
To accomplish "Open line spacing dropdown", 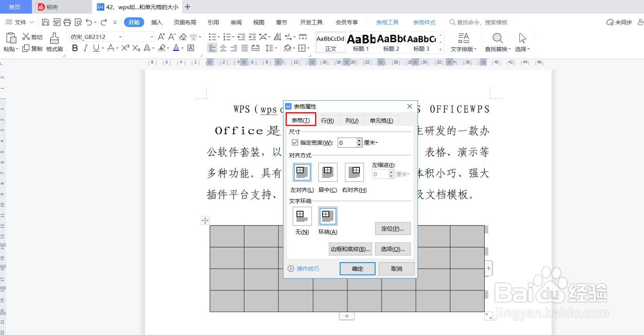I will click(x=276, y=48).
